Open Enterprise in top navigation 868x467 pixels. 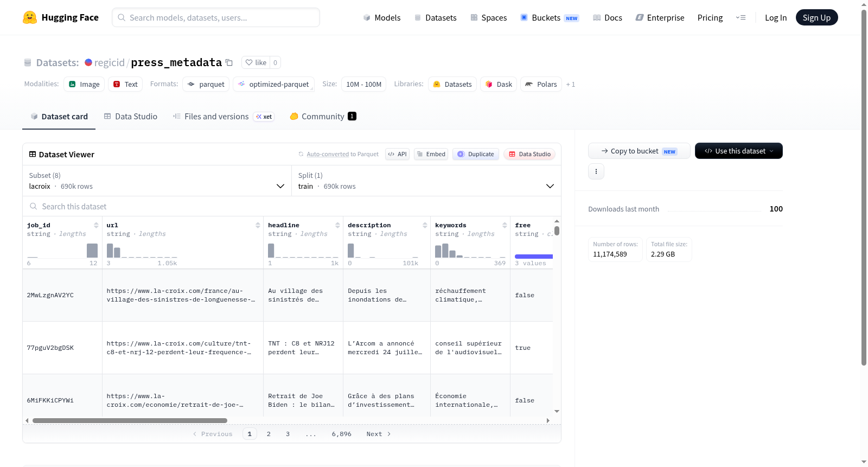click(660, 17)
